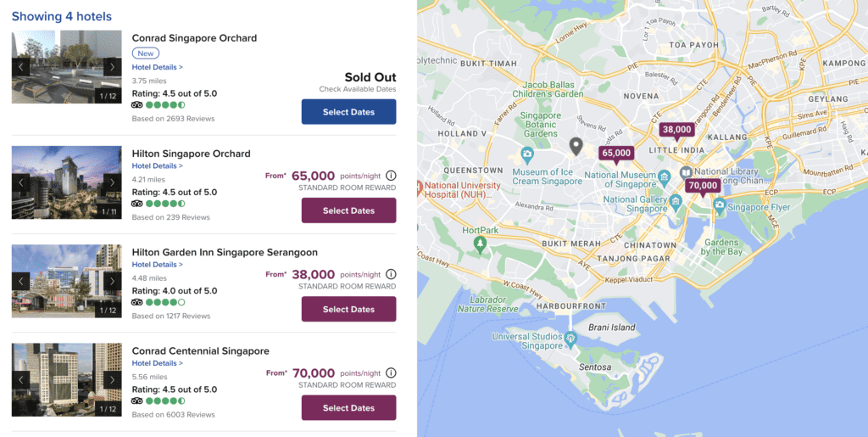Screen dimensions: 868x437
Task: Expand Hotel Details for Hilton Singapore Orchard
Action: pos(157,166)
